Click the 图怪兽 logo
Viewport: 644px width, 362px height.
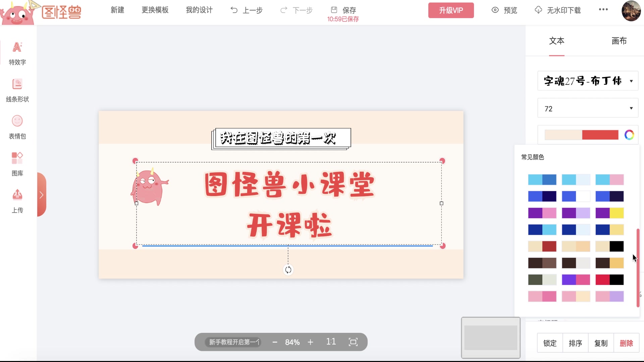pyautogui.click(x=41, y=13)
